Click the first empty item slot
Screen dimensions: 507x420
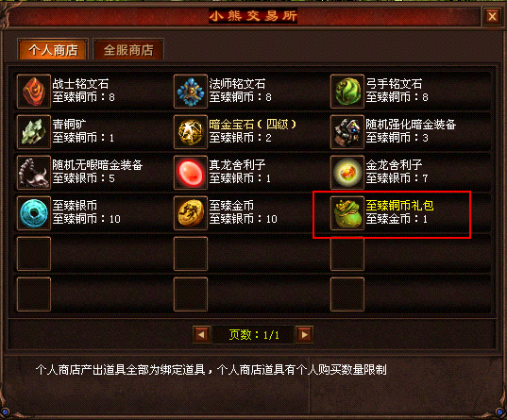[34, 254]
